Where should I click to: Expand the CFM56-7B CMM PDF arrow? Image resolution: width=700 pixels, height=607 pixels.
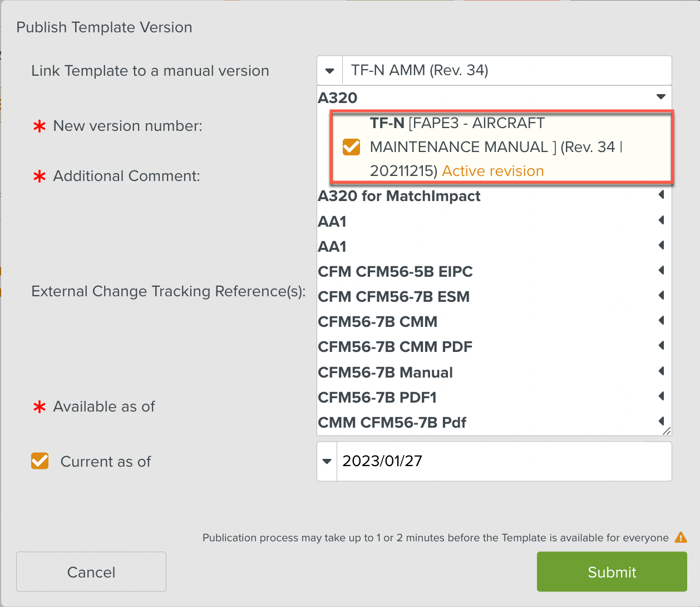click(662, 346)
